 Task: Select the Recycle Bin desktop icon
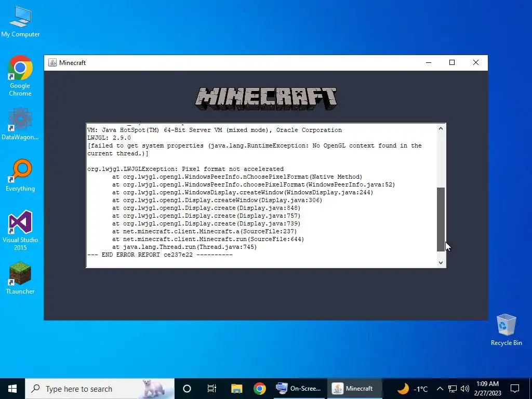506,330
